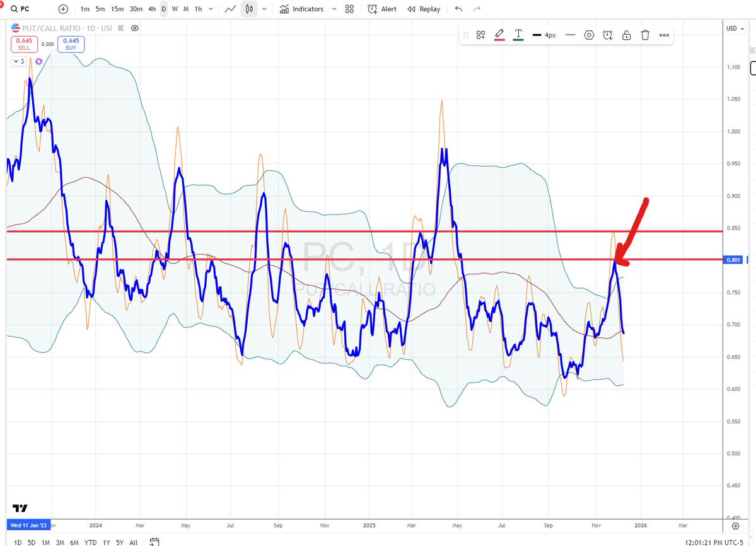
Task: Click the TradingView logo on the chart
Action: pyautogui.click(x=20, y=508)
